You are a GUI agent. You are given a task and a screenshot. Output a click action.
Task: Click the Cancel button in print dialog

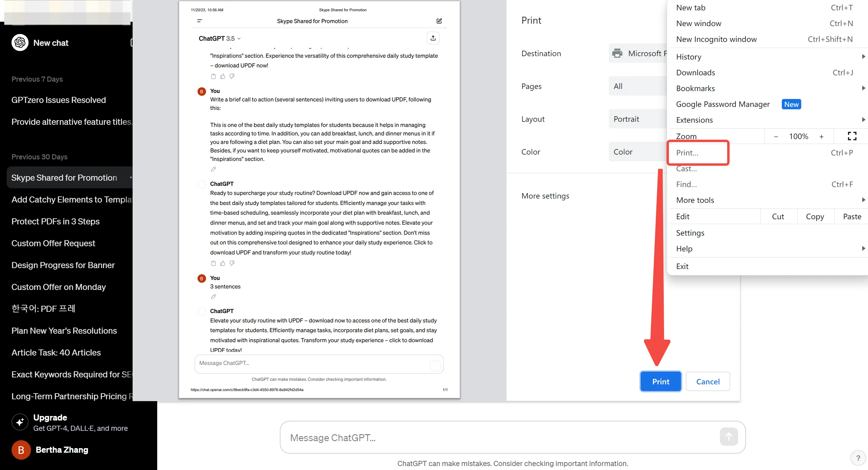707,381
